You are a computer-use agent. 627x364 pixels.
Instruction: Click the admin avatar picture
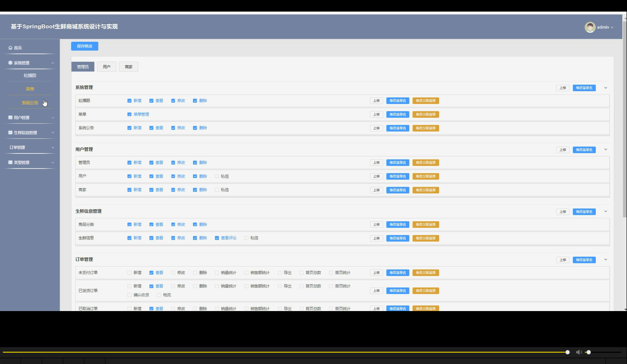coord(590,27)
